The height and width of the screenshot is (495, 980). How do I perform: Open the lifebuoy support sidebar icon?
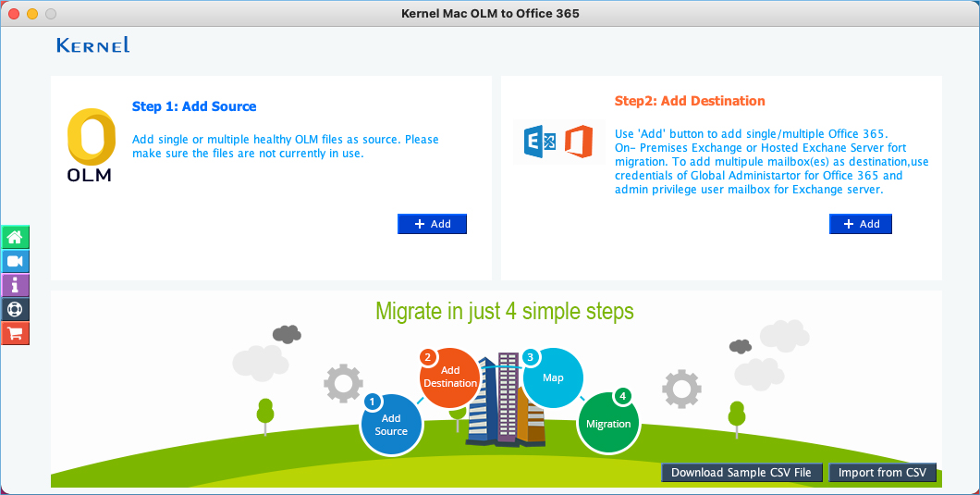point(15,309)
